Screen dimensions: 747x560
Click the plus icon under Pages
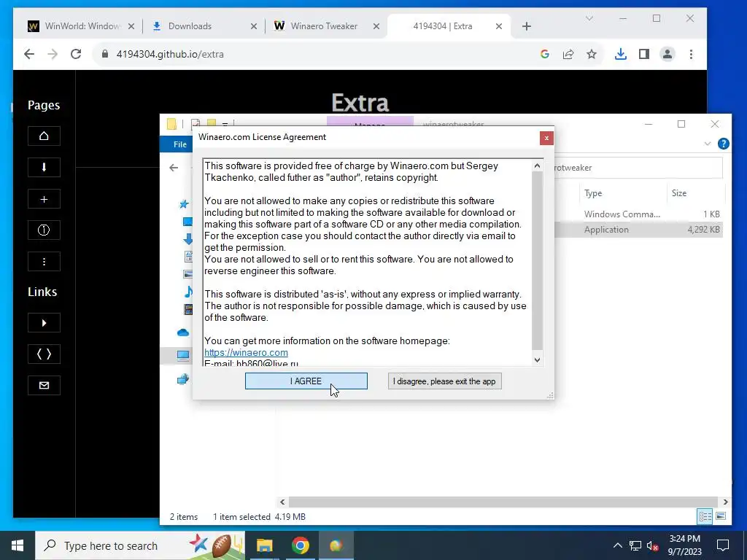pos(44,199)
